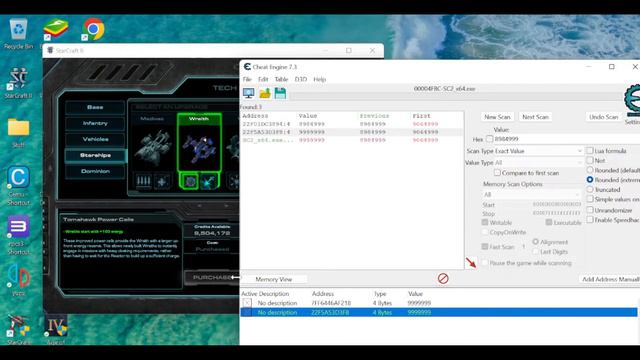Open the D3D menu
The width and height of the screenshot is (640, 360).
tap(301, 79)
